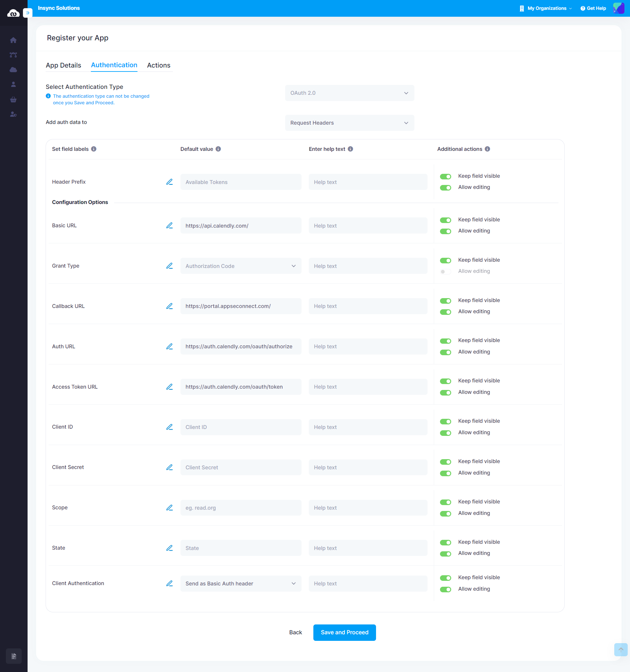Viewport: 630px width, 672px height.
Task: Show info for Set field labels
Action: pyautogui.click(x=94, y=149)
